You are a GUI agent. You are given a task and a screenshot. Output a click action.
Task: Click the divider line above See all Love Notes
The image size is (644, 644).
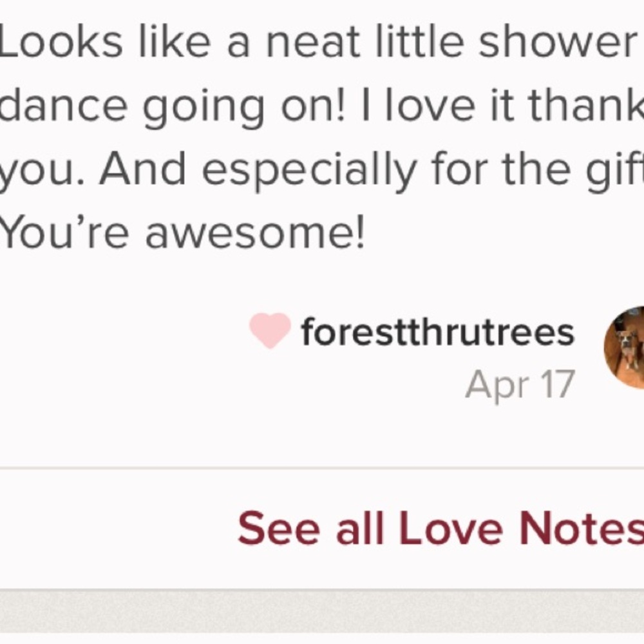tap(322, 468)
